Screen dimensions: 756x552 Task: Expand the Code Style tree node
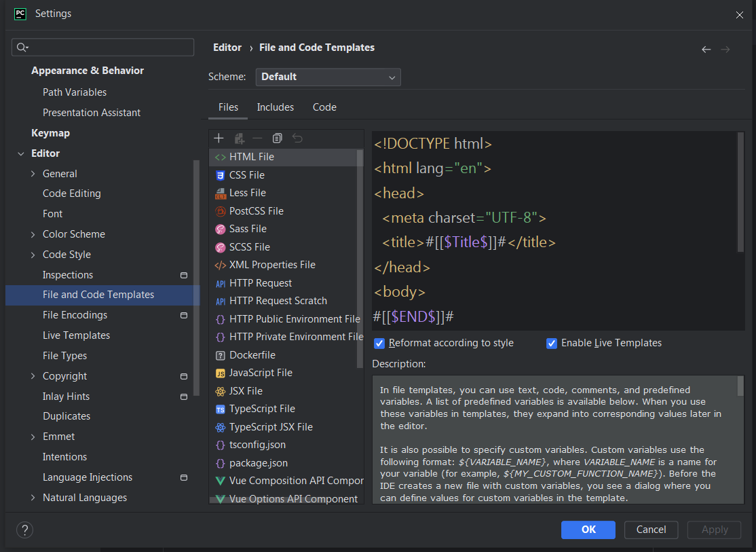click(33, 255)
